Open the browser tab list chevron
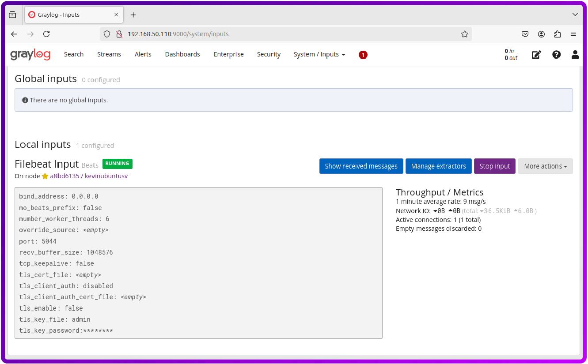 pyautogui.click(x=575, y=15)
